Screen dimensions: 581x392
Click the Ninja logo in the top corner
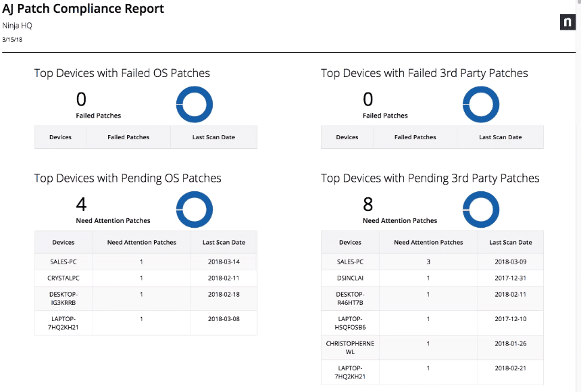click(x=567, y=21)
